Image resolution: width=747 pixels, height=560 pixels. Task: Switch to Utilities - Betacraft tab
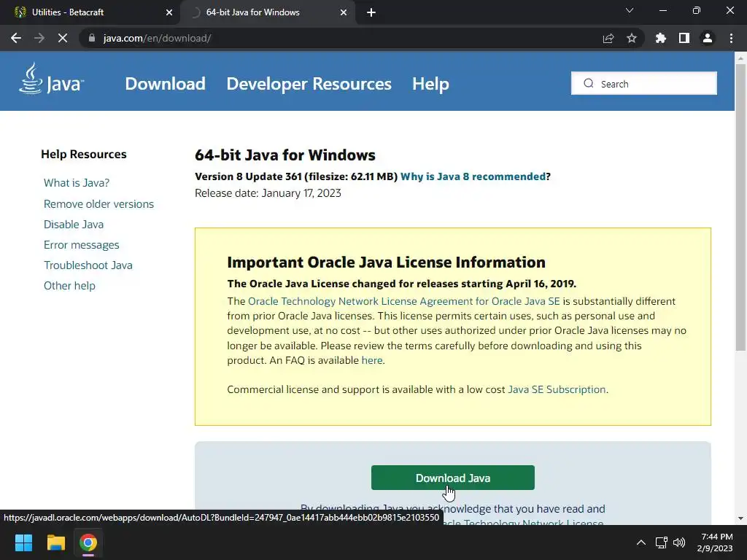pyautogui.click(x=90, y=12)
